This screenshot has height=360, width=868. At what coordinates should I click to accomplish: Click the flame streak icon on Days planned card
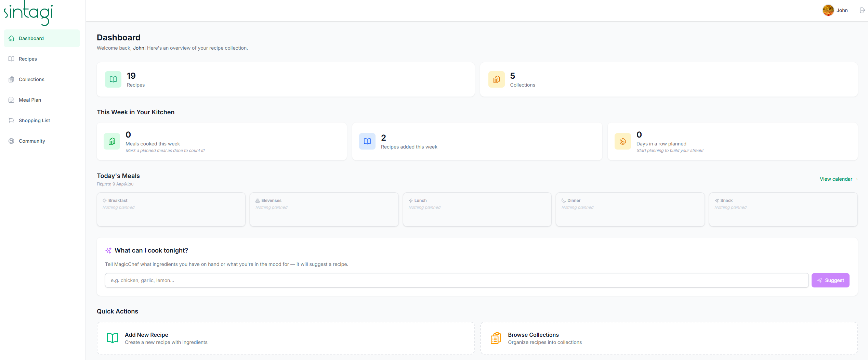pyautogui.click(x=622, y=141)
